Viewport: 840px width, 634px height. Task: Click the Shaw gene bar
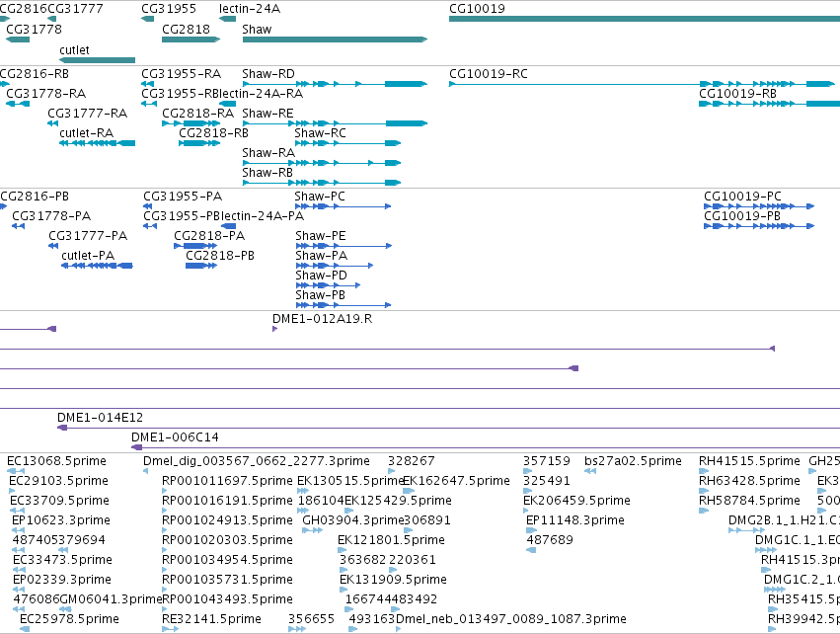[335, 40]
